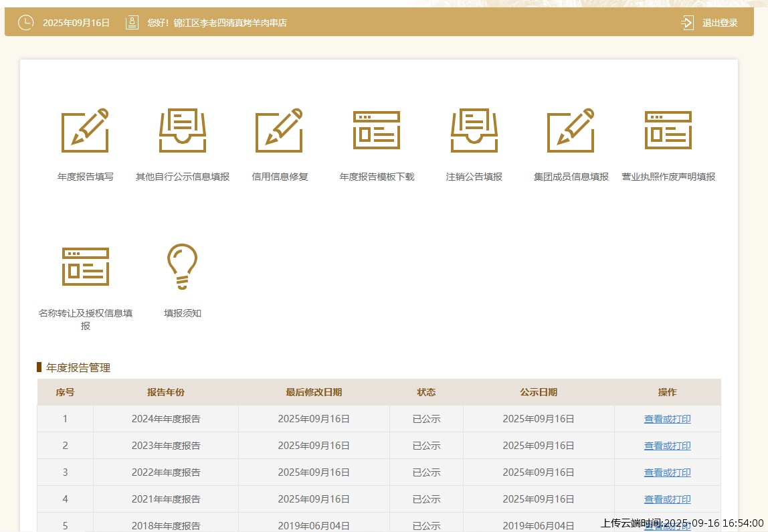Open 信用信息修复 icon

coord(279,130)
